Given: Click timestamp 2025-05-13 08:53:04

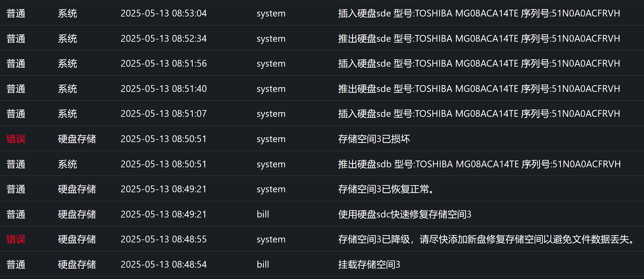Looking at the screenshot, I should point(164,13).
